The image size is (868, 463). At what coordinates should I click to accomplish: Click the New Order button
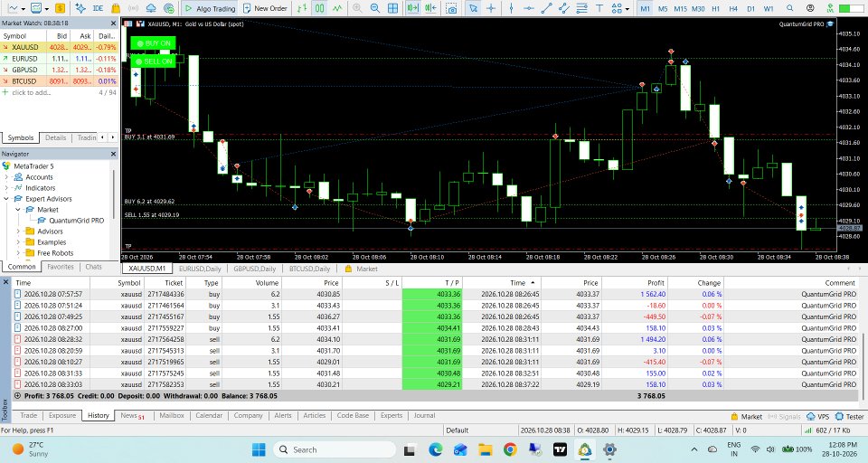pos(265,8)
